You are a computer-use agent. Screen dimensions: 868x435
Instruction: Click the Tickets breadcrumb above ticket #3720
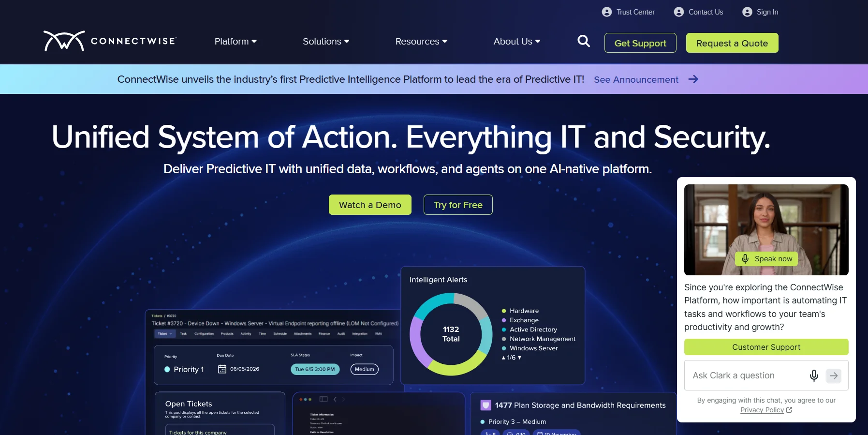[157, 316]
